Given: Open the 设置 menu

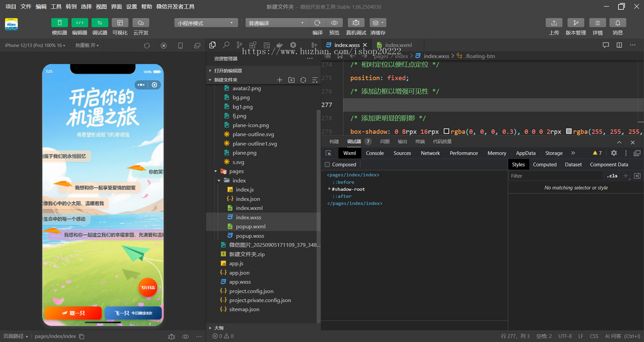Looking at the screenshot, I should [131, 6].
